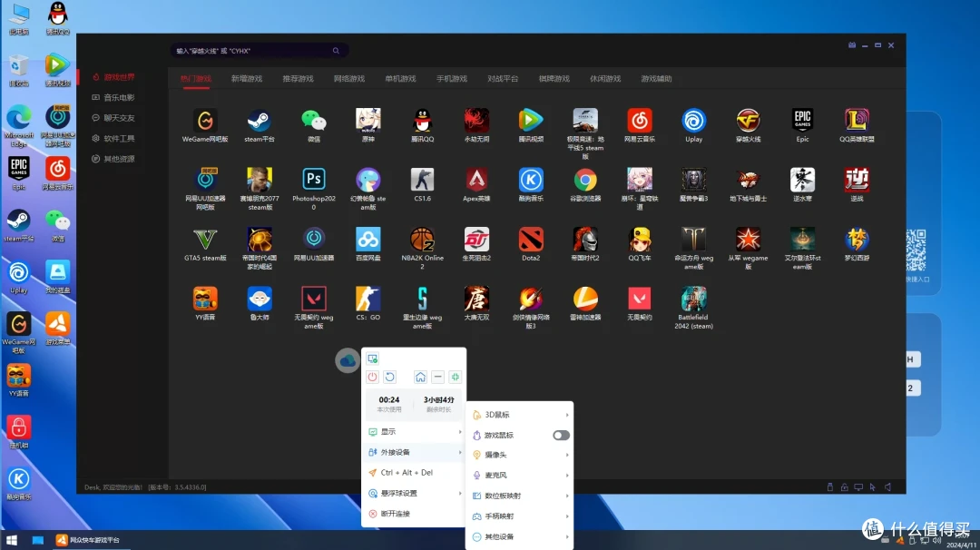Click the green shrink-window icon in popup
The height and width of the screenshot is (550, 980).
[x=455, y=377]
